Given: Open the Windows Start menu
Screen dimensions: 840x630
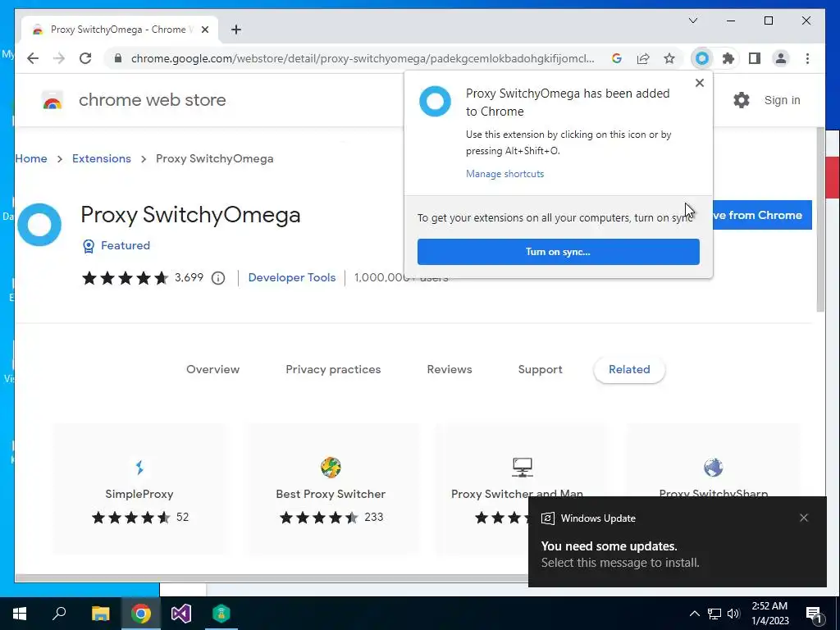Looking at the screenshot, I should click(20, 614).
